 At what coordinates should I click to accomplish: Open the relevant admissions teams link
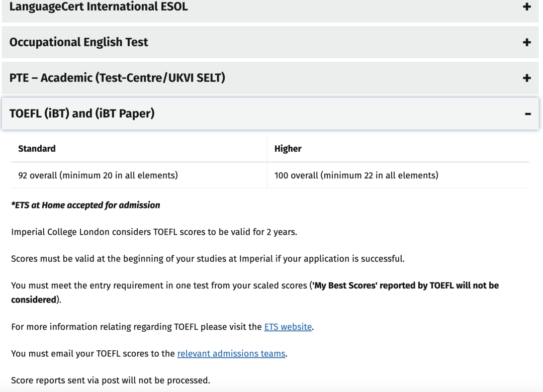(x=231, y=354)
